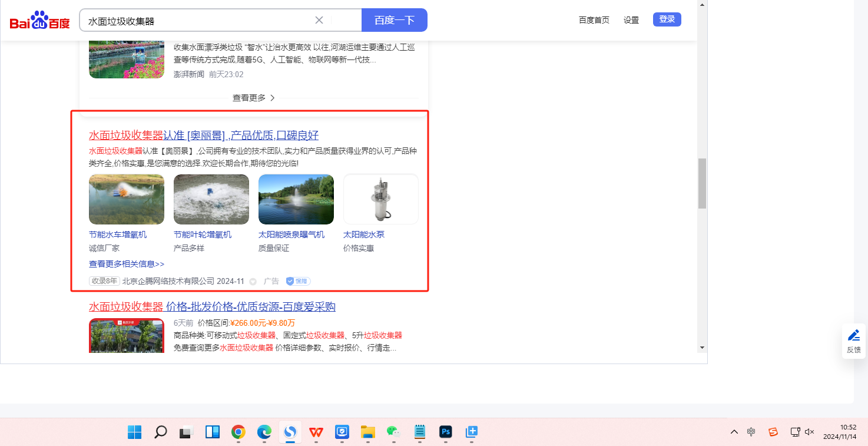Toggle the muted speaker volume icon
Viewport: 868px width, 446px height.
click(x=810, y=432)
